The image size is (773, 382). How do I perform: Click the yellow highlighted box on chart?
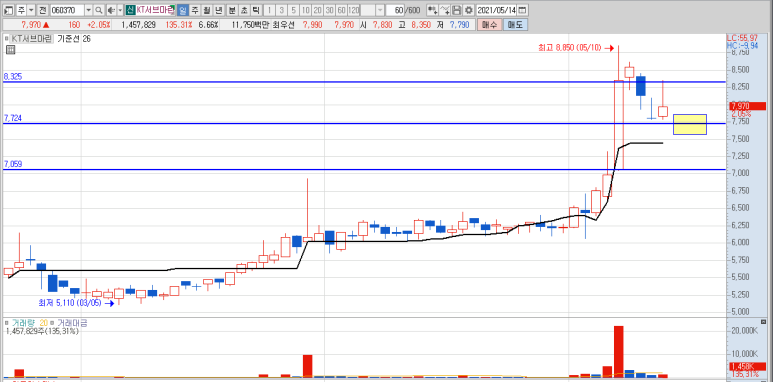click(690, 124)
